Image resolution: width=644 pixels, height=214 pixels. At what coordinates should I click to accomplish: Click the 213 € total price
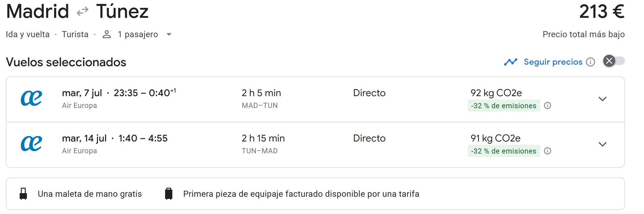(x=602, y=11)
